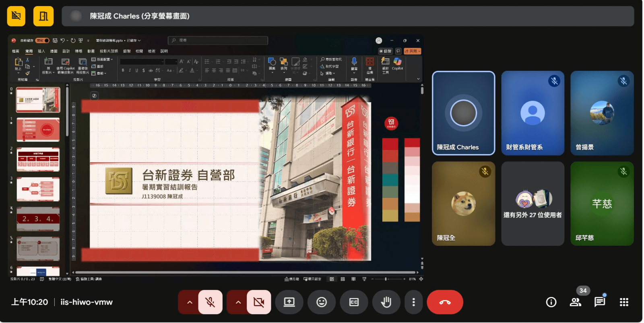Click the second yellow icon at top left
644x323 pixels.
pos(43,16)
